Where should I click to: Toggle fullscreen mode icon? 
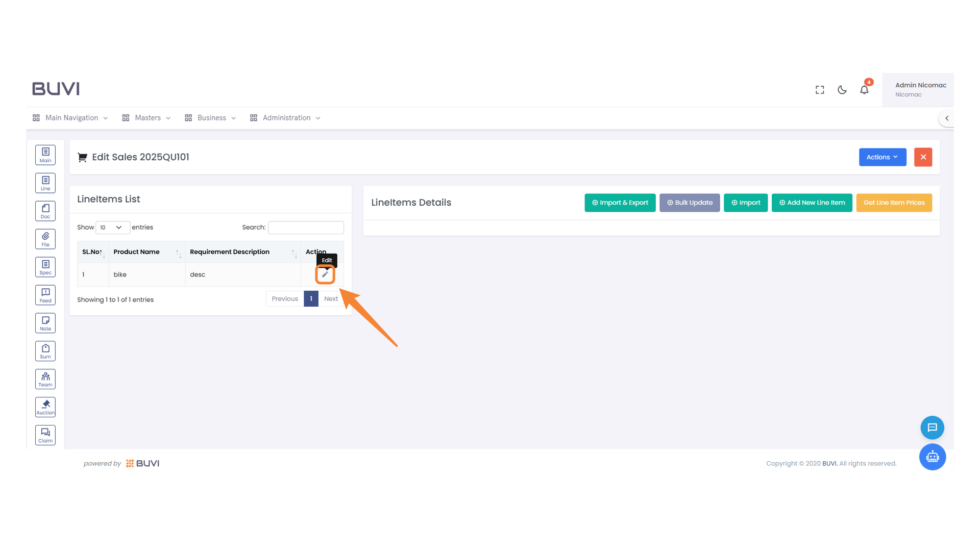(820, 90)
